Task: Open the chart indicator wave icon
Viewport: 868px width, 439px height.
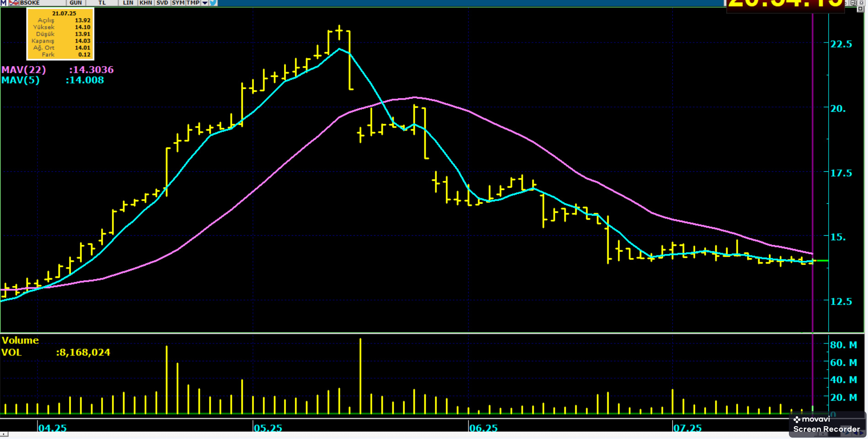Action: (14, 3)
